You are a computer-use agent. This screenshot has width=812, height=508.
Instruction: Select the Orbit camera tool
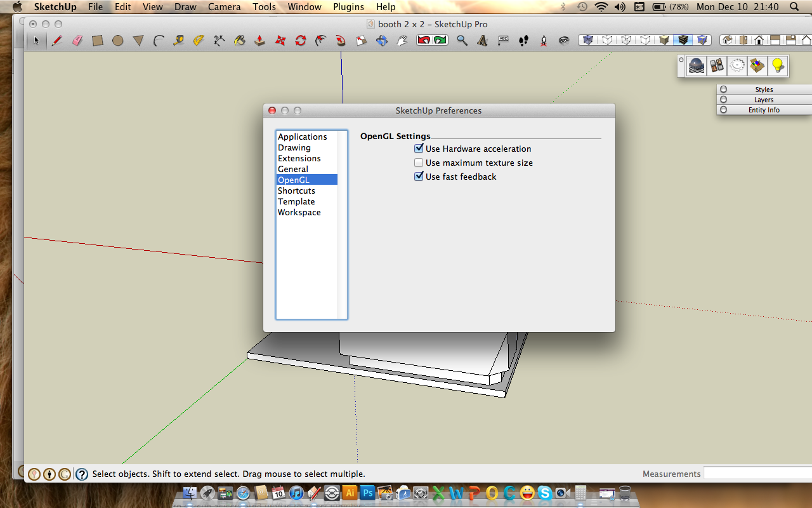[x=382, y=41]
